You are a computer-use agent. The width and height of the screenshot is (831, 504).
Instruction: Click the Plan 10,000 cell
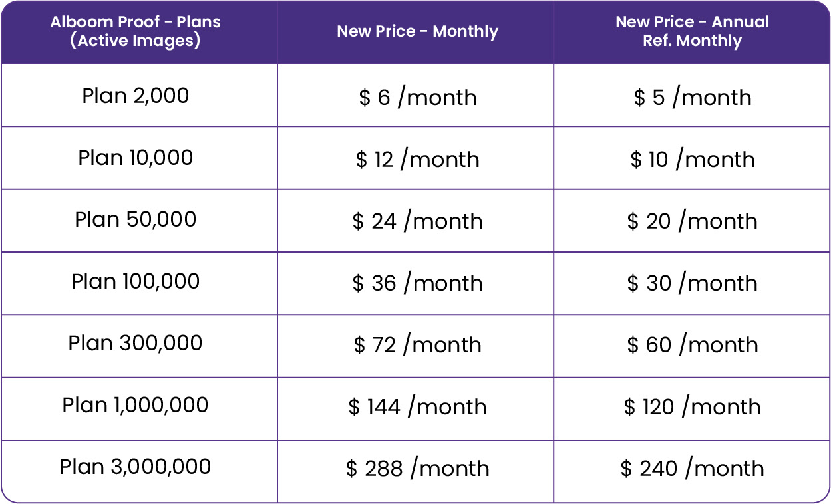tap(136, 158)
